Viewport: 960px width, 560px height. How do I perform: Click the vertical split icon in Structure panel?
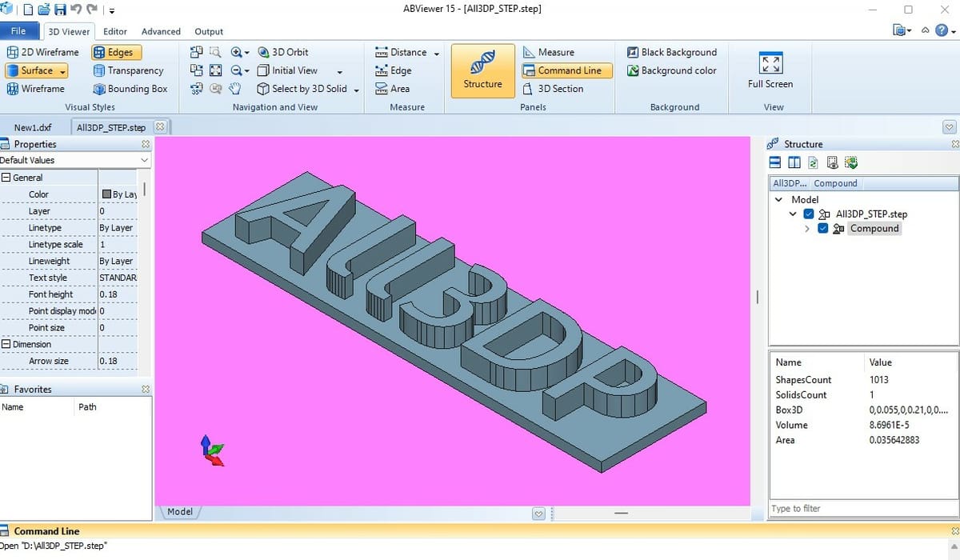[x=794, y=162]
